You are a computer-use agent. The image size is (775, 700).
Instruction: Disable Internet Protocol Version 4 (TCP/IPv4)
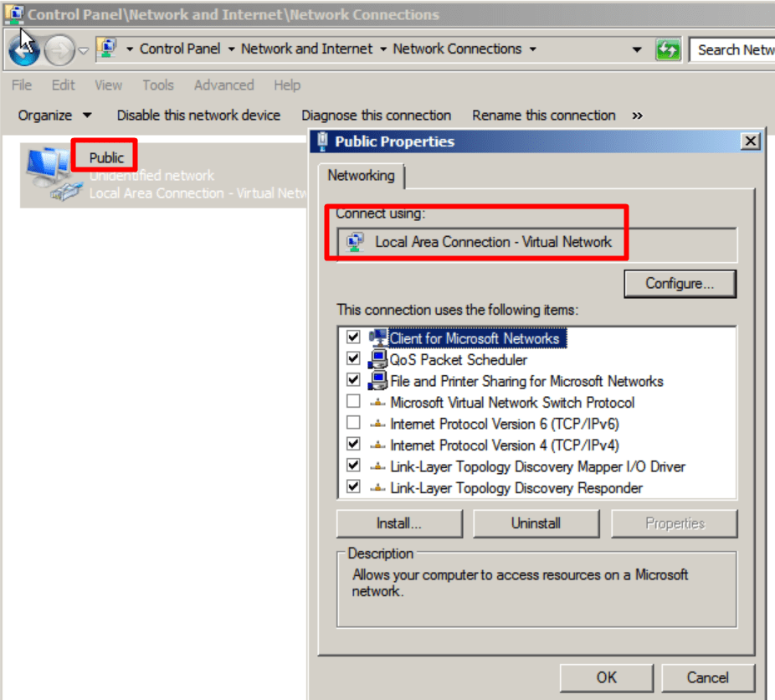pos(354,444)
